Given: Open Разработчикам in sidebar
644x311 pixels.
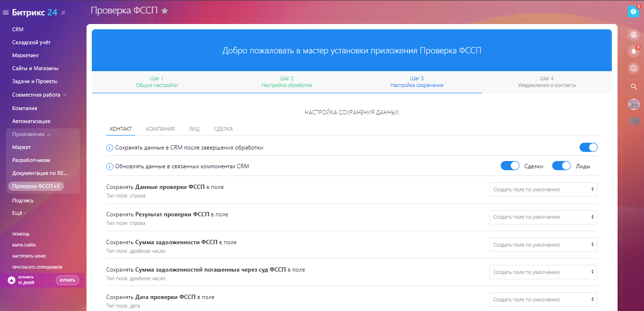Looking at the screenshot, I should click(31, 160).
